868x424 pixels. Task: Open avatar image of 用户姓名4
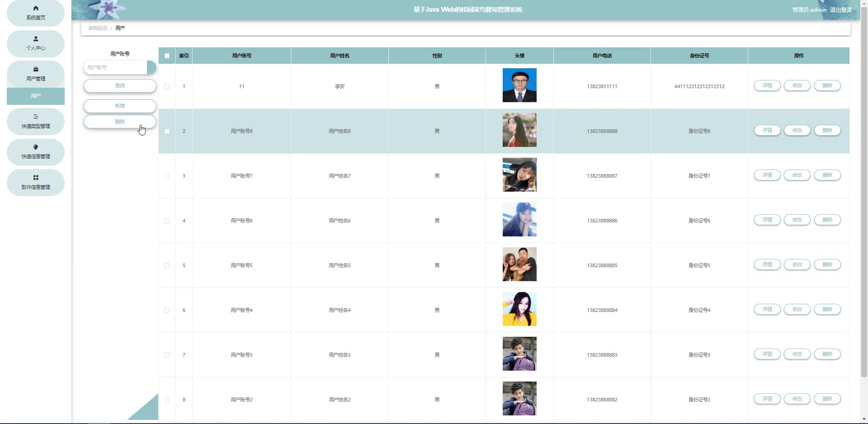click(519, 309)
